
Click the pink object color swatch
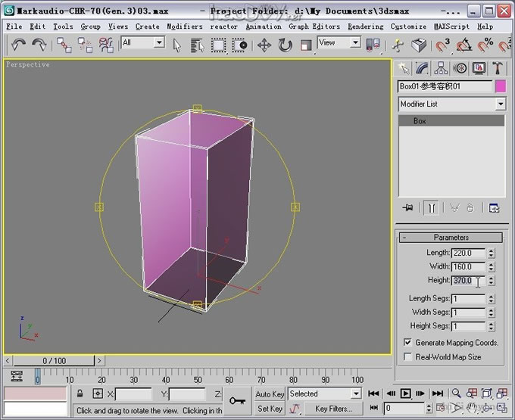[500, 86]
